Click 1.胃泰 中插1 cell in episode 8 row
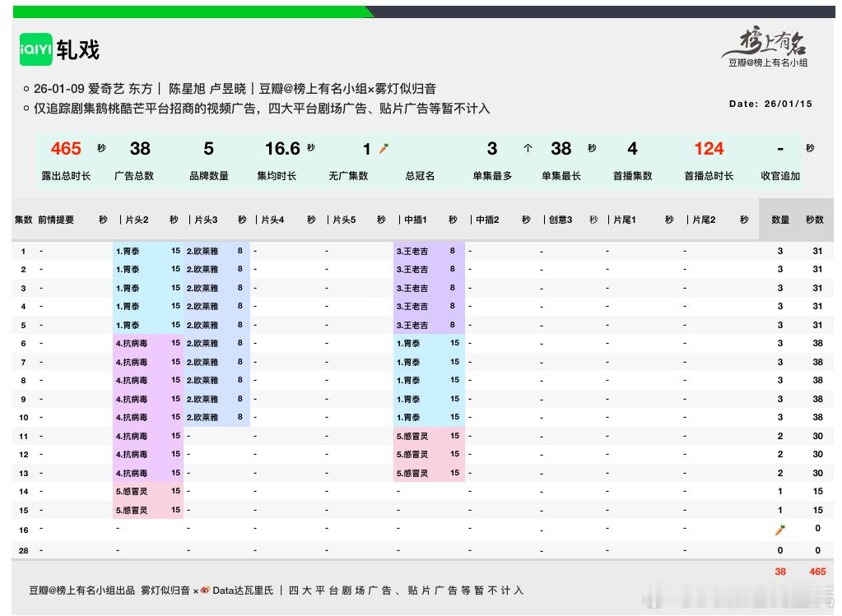 pos(408,381)
